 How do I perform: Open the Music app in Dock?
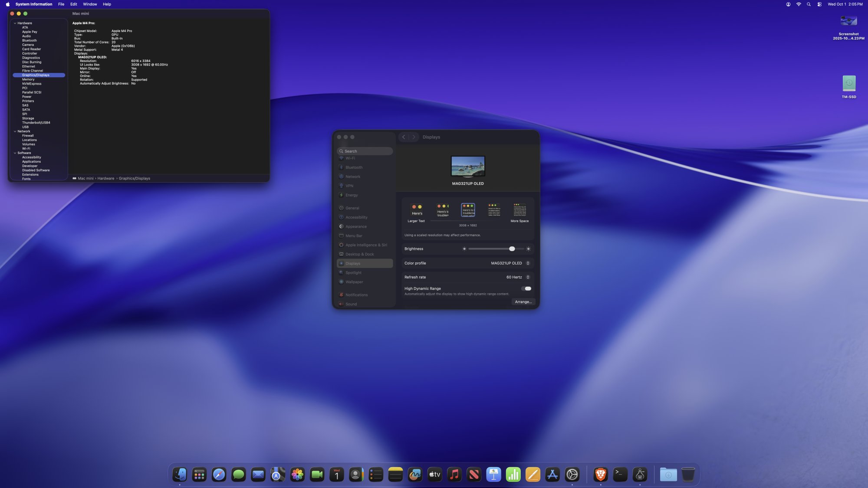coord(454,475)
